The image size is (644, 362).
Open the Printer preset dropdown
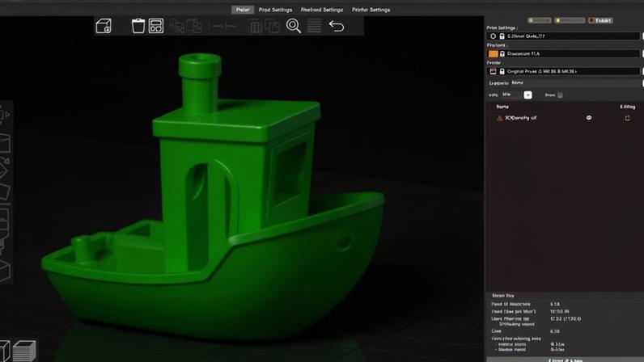(x=563, y=71)
